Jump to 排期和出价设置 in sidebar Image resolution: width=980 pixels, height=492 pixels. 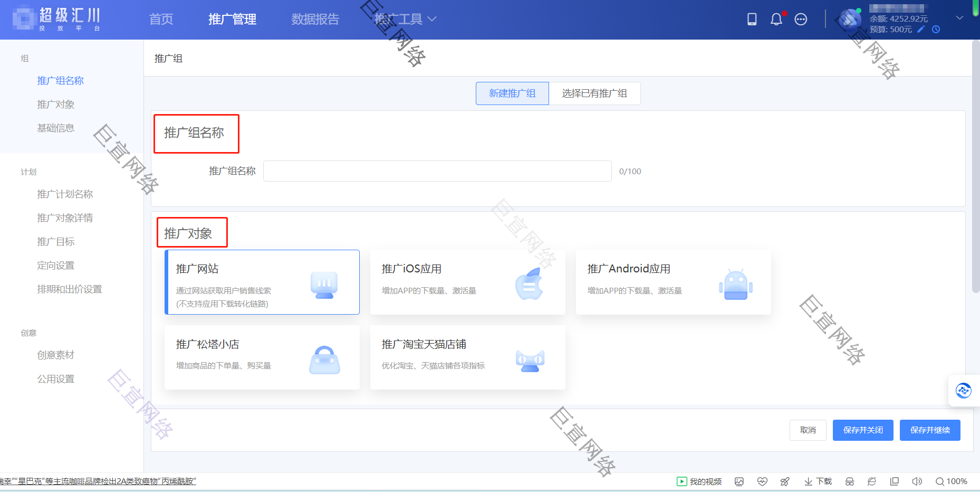point(70,289)
